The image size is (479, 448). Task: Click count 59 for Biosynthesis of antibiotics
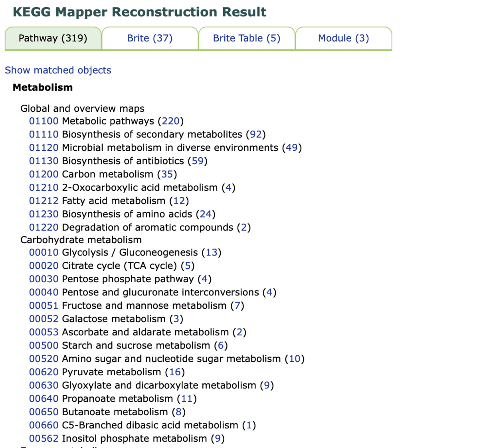198,161
